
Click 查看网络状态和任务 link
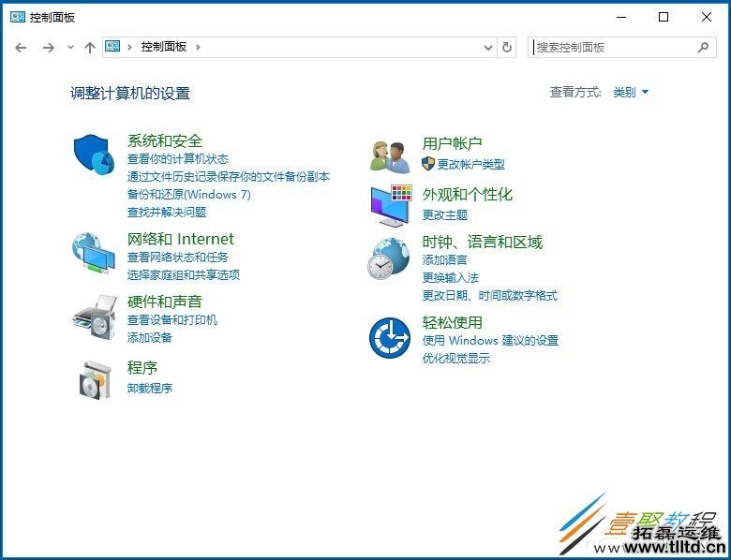(178, 257)
